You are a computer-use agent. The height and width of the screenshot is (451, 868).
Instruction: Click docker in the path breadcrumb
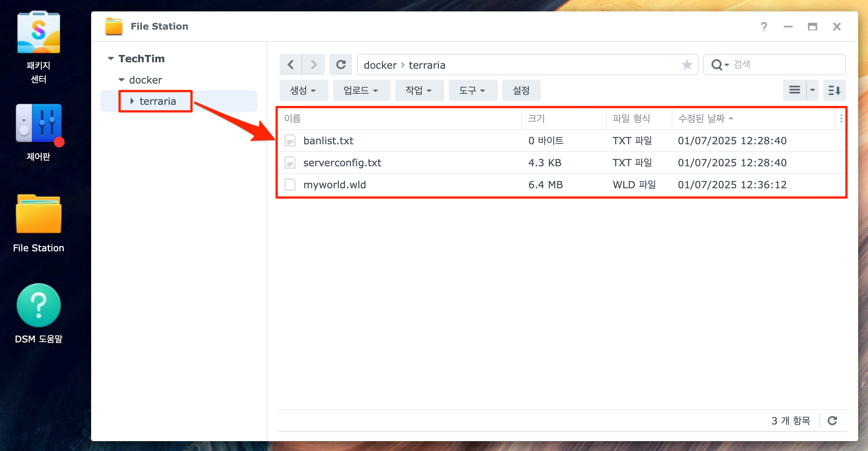coord(380,65)
